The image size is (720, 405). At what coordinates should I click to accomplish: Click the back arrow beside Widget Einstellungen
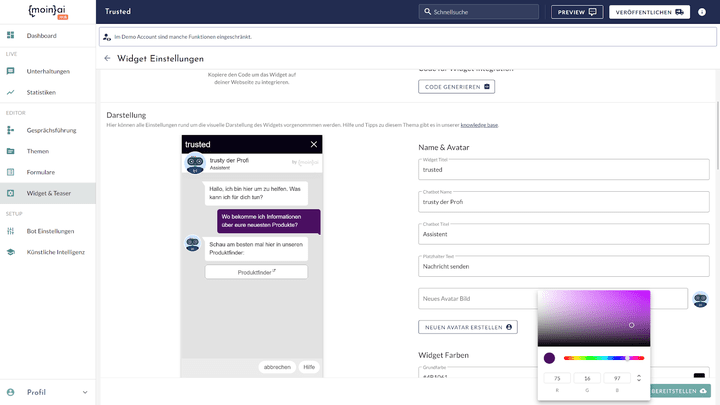pyautogui.click(x=108, y=59)
